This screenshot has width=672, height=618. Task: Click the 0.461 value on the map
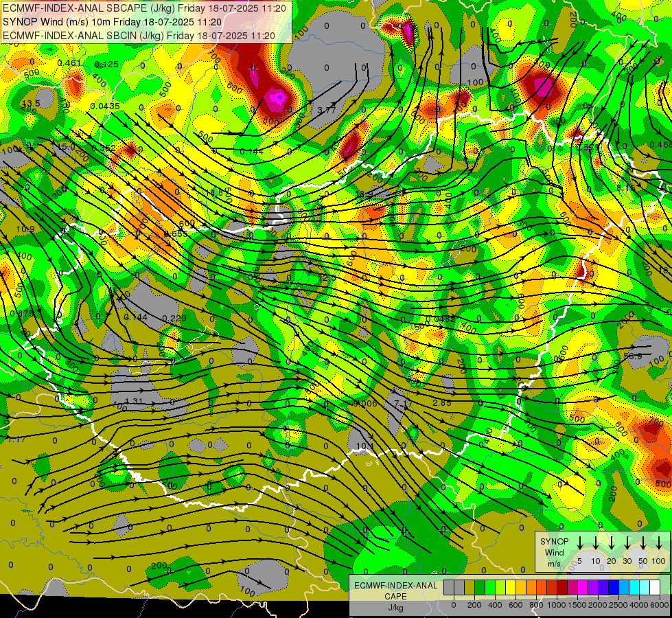tap(69, 63)
